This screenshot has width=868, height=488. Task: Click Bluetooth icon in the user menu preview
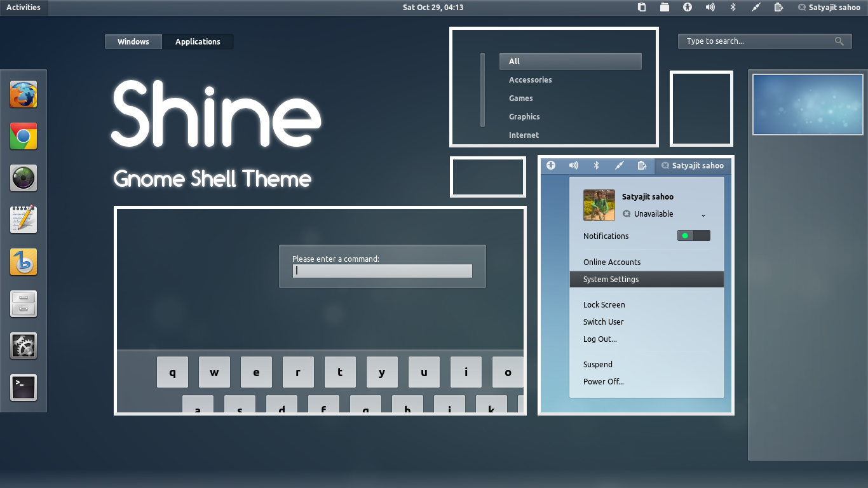(x=596, y=166)
